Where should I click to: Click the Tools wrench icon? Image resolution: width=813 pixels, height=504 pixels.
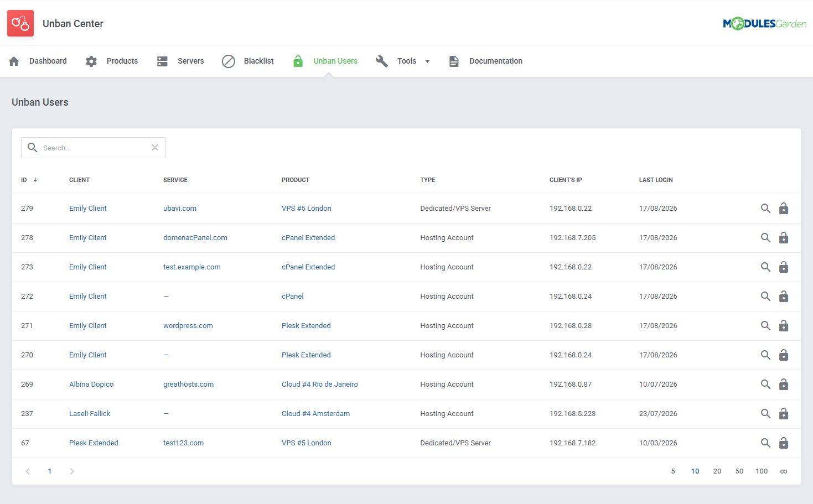click(382, 61)
